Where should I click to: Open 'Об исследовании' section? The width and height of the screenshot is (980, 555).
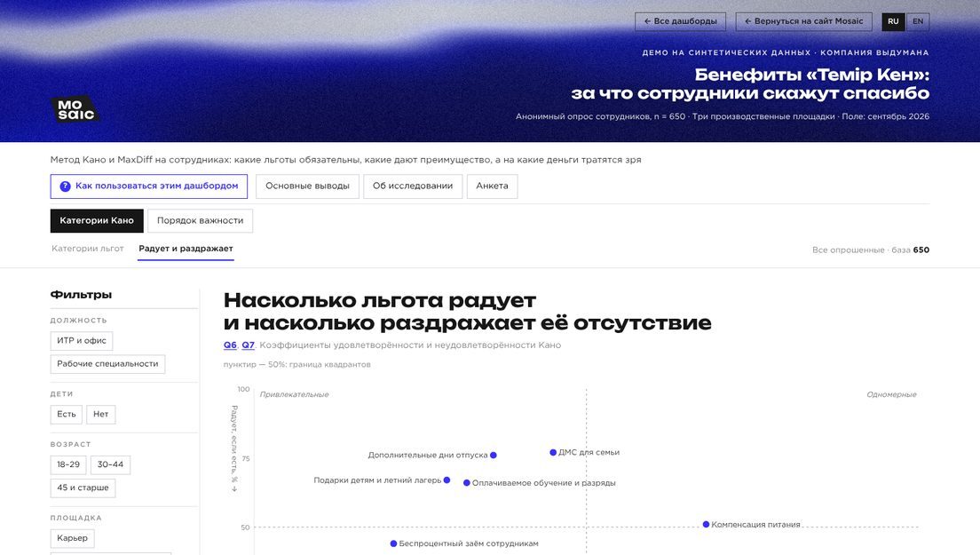click(413, 186)
